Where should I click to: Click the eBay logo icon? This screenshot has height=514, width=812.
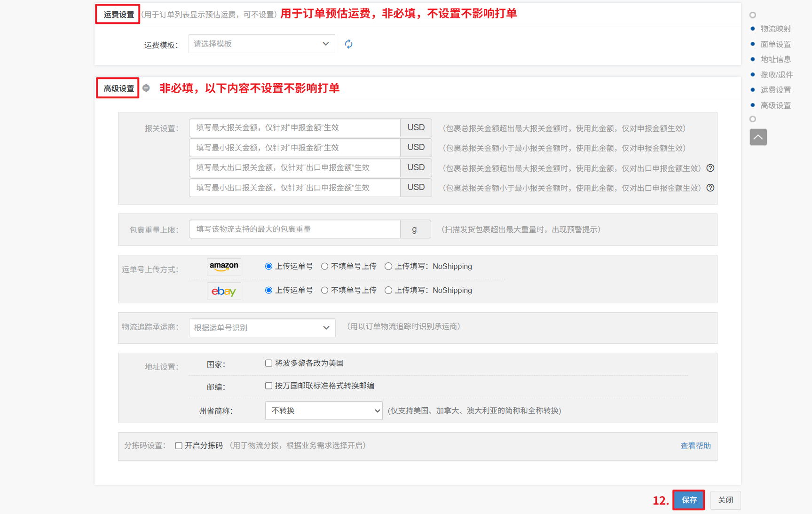(224, 291)
